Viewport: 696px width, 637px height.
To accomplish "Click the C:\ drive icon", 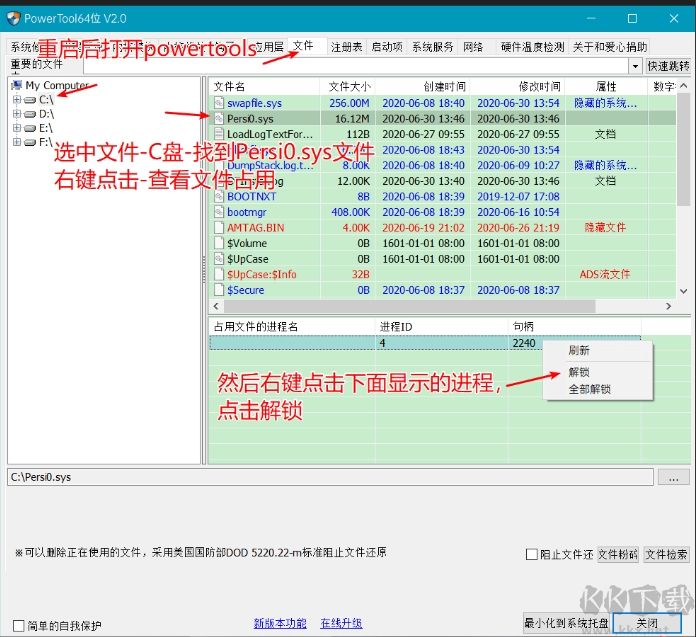I will 30,100.
